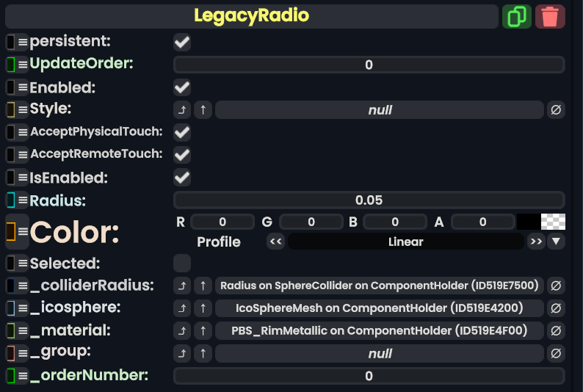Clear the _group reference with null icon
Viewport: 583px width, 392px height.
pos(556,354)
